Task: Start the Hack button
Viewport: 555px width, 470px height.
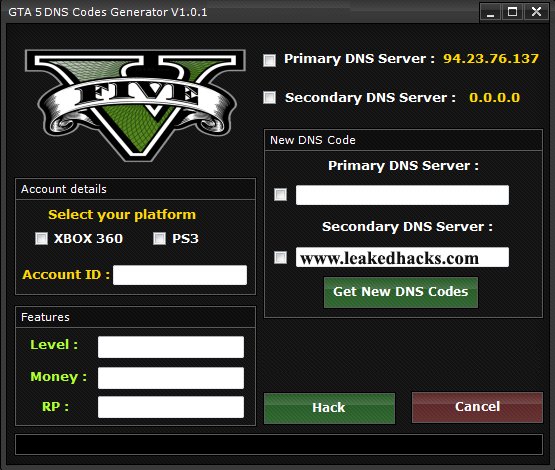Action: click(329, 408)
